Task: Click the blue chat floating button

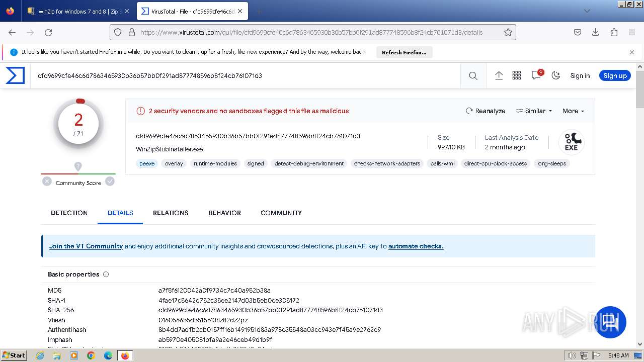Action: tap(611, 322)
